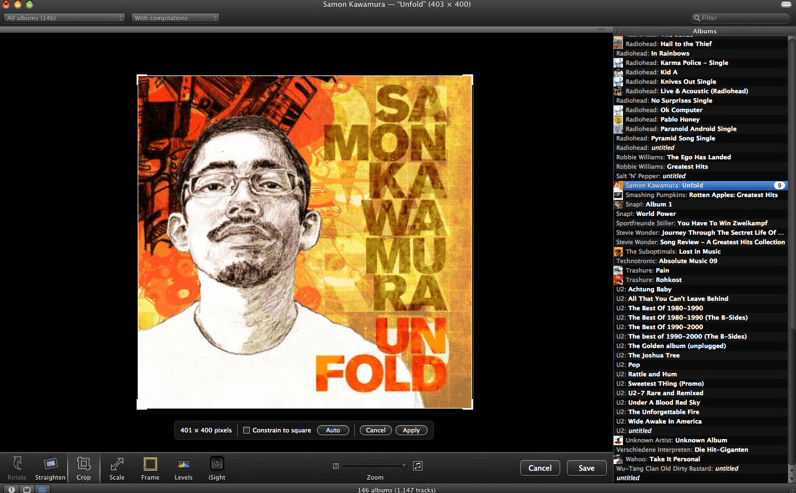Apply the crop

pyautogui.click(x=411, y=430)
